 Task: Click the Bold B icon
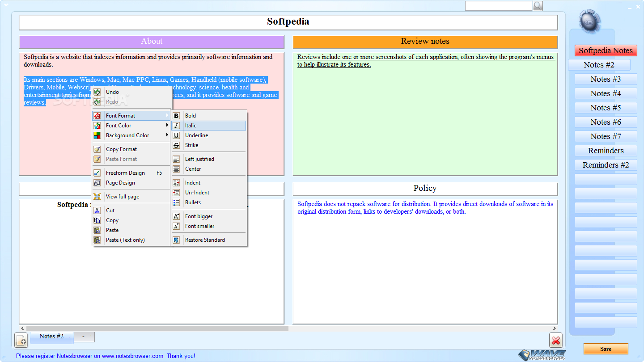point(176,115)
